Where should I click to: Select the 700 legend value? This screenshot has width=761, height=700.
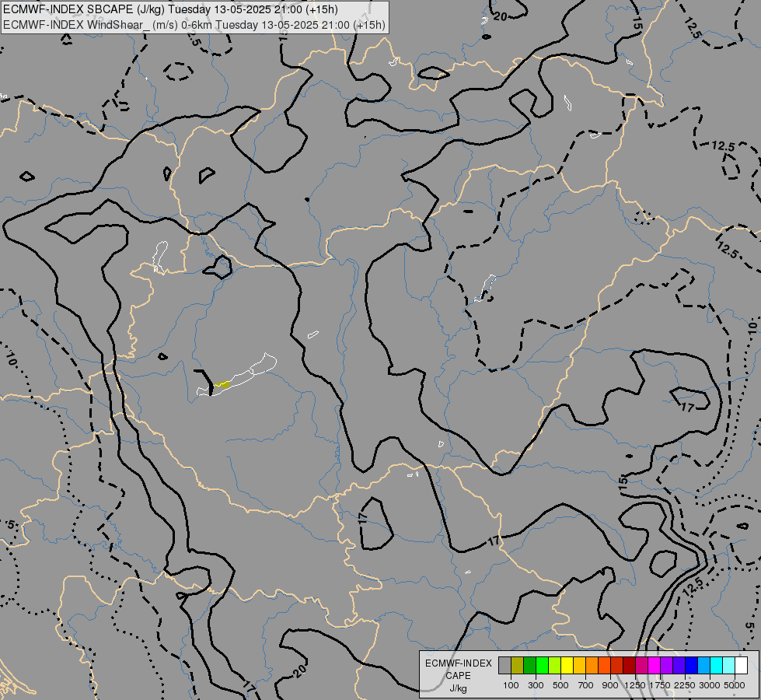click(586, 685)
